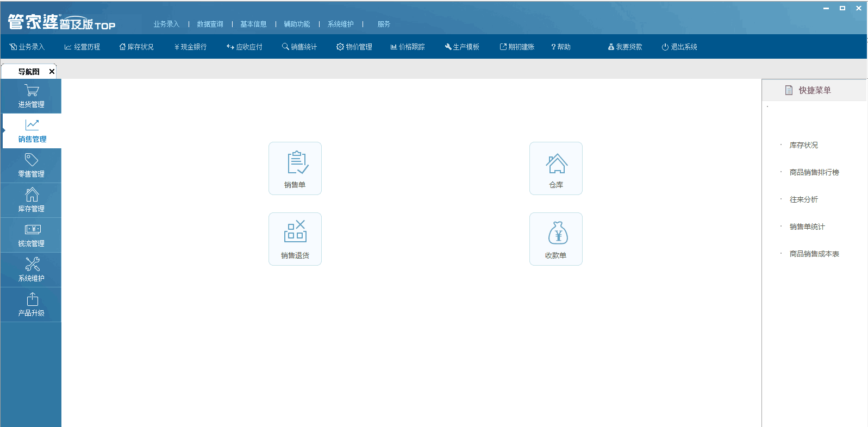
Task: Open the 基本信息 top menu
Action: pyautogui.click(x=253, y=24)
